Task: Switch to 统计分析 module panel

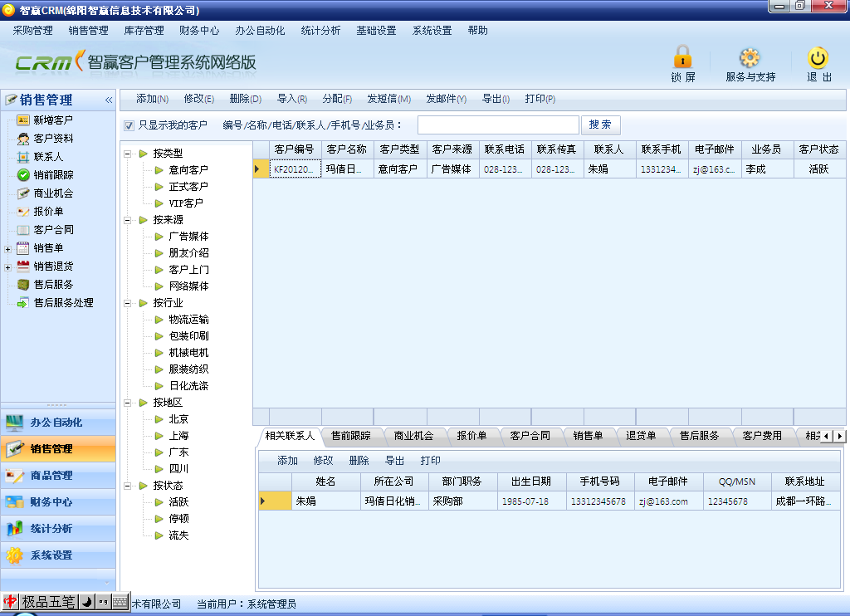Action: coord(58,529)
